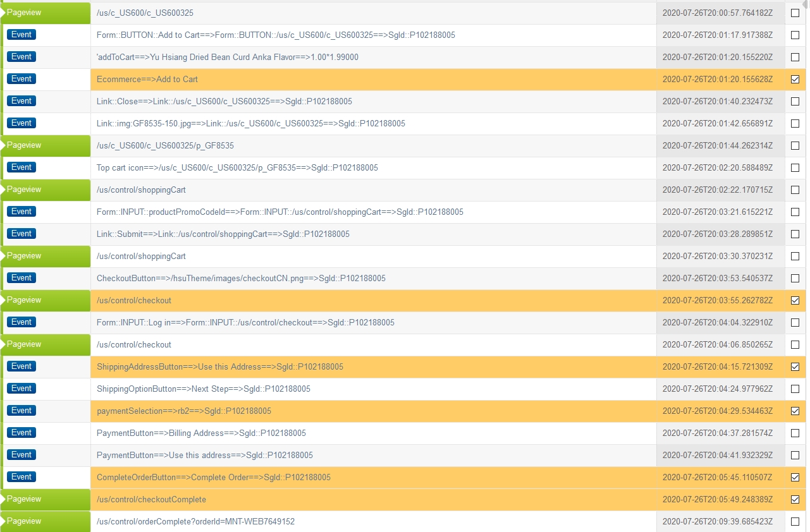Click PaymentButton==>Billing Address text
The image size is (810, 532).
point(201,433)
